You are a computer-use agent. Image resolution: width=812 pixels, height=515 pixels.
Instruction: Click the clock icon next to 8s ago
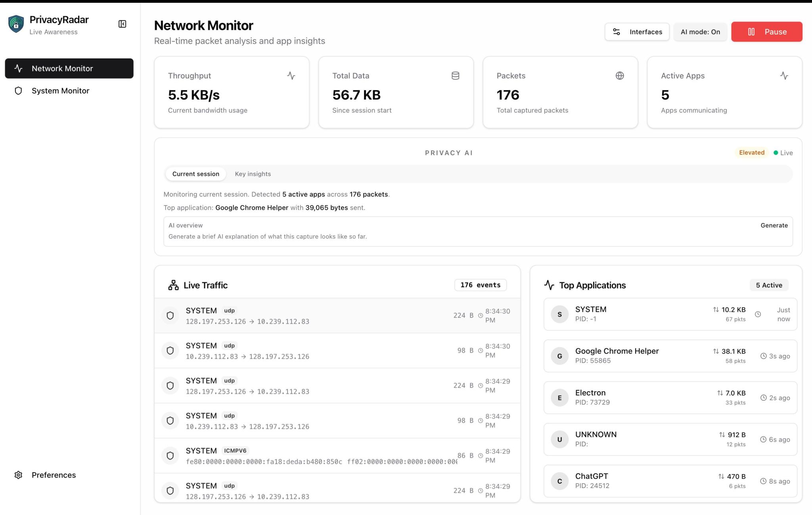[x=763, y=481]
